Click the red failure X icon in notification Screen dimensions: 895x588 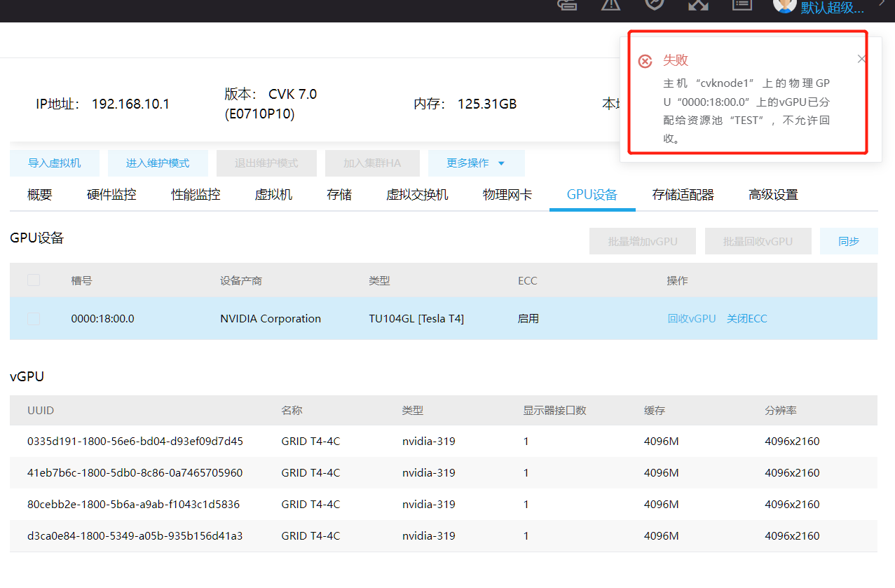645,62
